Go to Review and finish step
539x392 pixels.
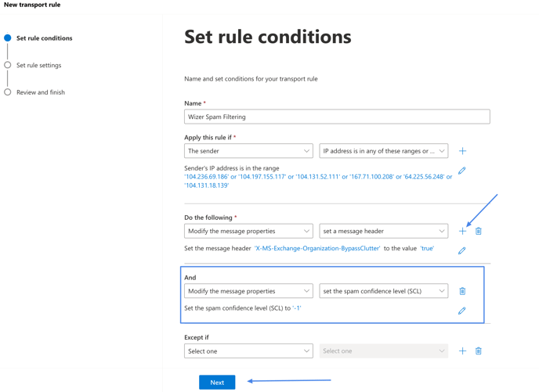click(x=41, y=92)
